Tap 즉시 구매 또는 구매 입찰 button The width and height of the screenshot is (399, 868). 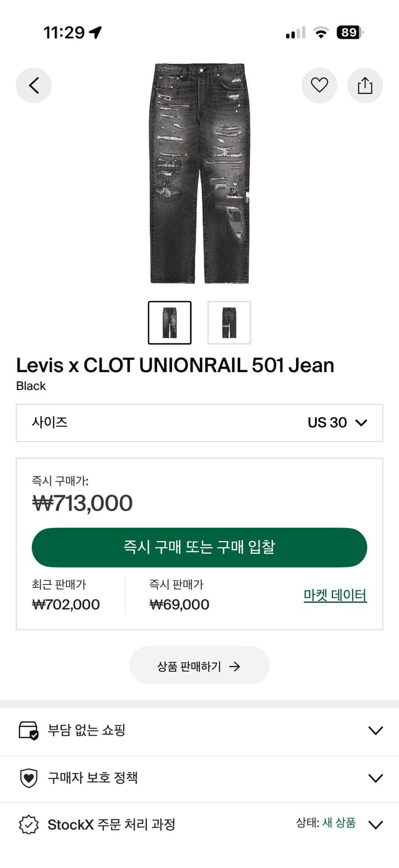(x=199, y=547)
